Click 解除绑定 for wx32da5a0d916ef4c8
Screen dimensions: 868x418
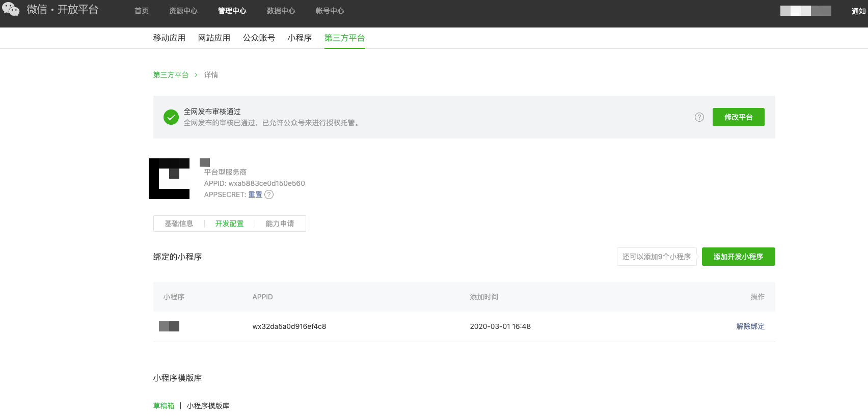(750, 326)
